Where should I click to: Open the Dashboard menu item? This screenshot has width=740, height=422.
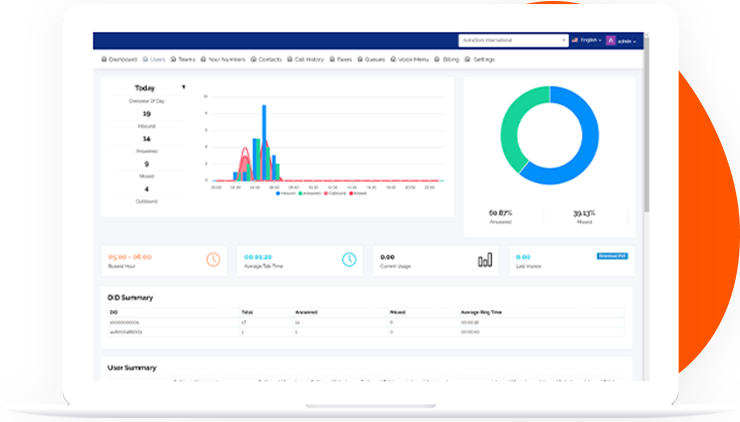(x=119, y=59)
